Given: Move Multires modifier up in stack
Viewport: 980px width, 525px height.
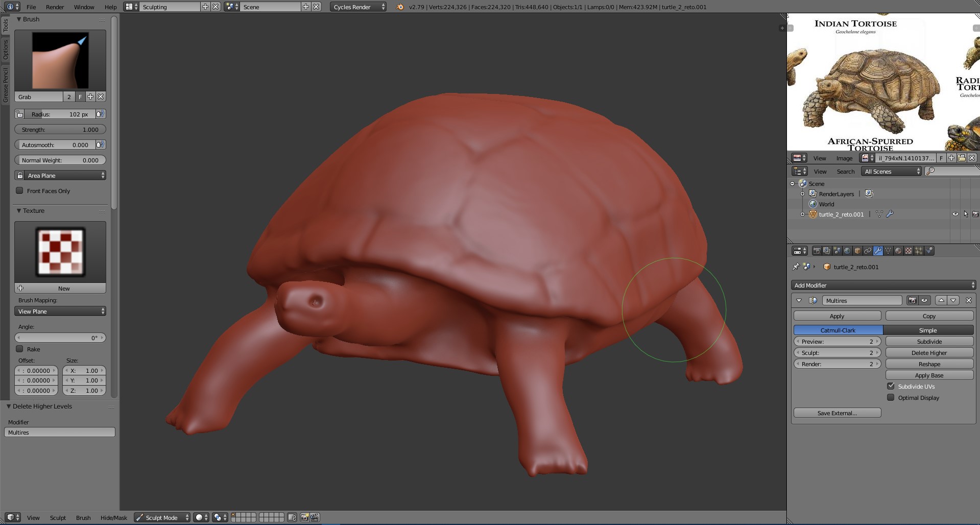Looking at the screenshot, I should pyautogui.click(x=941, y=300).
